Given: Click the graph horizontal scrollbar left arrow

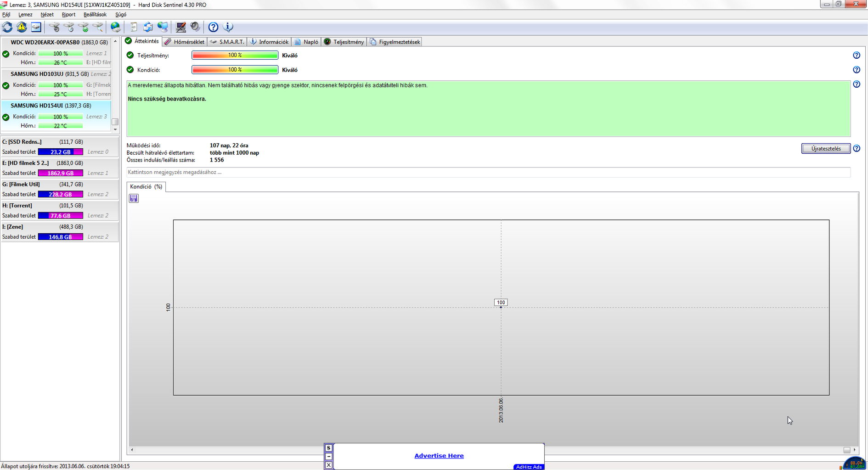Looking at the screenshot, I should coord(132,450).
